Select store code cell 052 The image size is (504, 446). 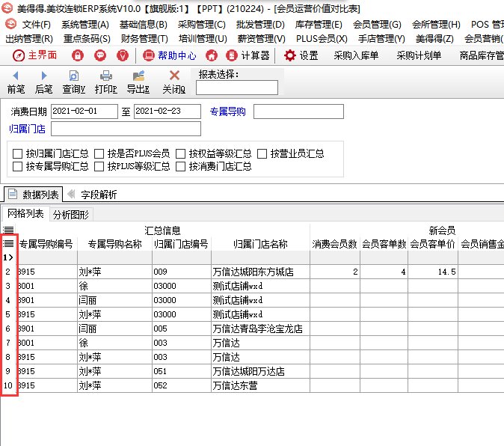pos(182,385)
